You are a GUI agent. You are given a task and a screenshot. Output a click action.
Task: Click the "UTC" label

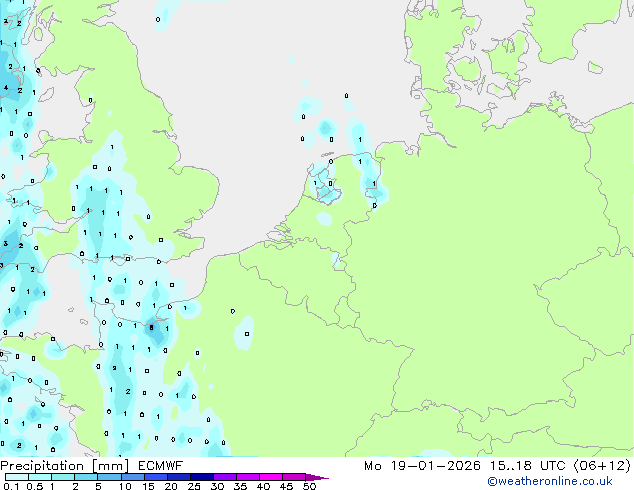pyautogui.click(x=553, y=466)
